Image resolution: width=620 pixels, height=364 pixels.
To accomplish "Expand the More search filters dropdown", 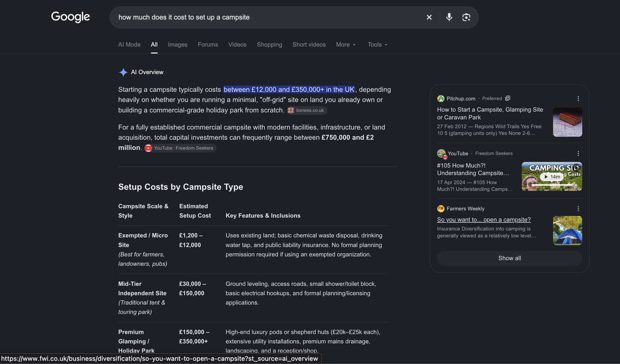I will pos(346,45).
